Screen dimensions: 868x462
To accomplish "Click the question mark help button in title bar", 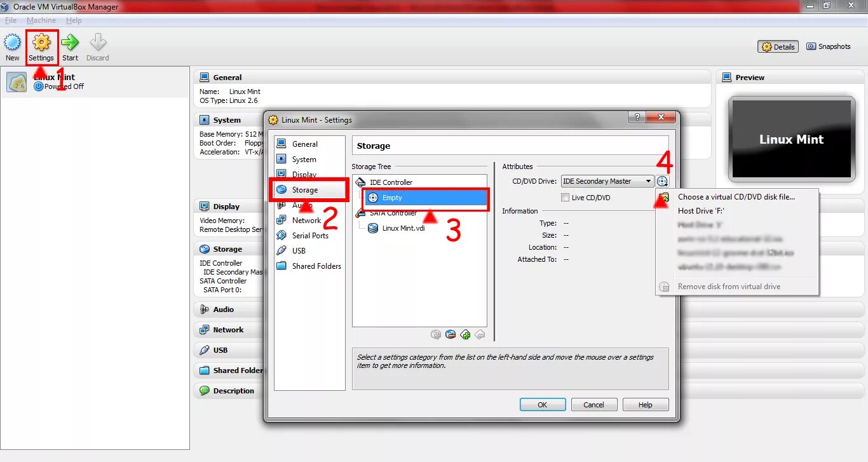I will pos(636,118).
